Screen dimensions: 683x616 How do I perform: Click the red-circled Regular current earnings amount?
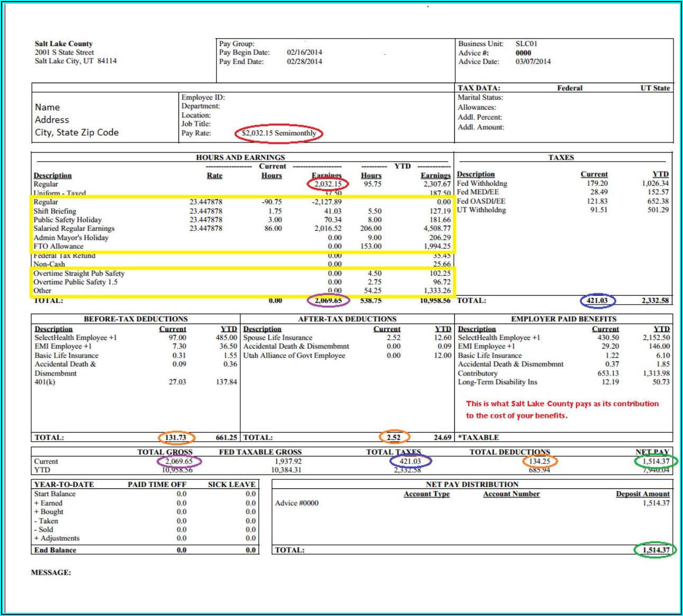pos(328,184)
